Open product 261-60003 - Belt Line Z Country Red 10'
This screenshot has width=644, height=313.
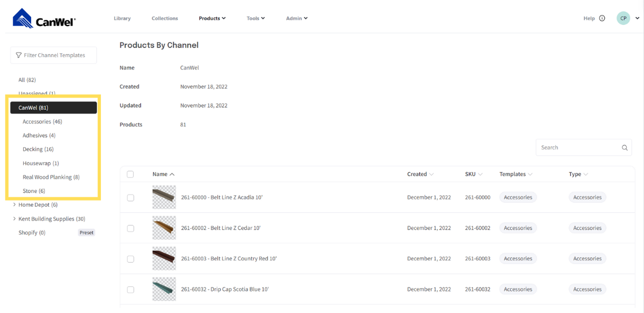click(229, 259)
